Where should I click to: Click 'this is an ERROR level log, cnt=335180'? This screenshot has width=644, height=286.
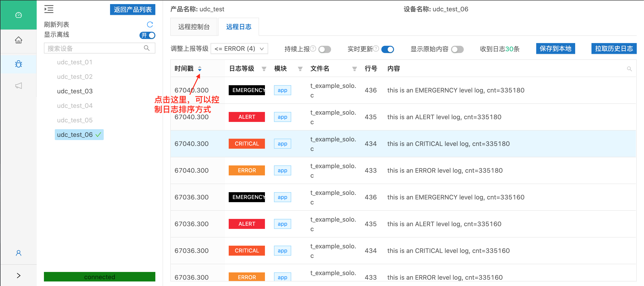pos(445,171)
